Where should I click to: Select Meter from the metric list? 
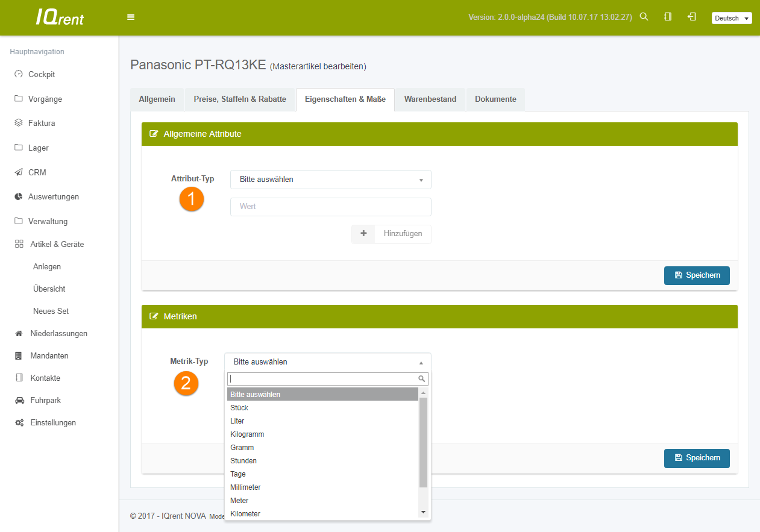click(x=322, y=501)
